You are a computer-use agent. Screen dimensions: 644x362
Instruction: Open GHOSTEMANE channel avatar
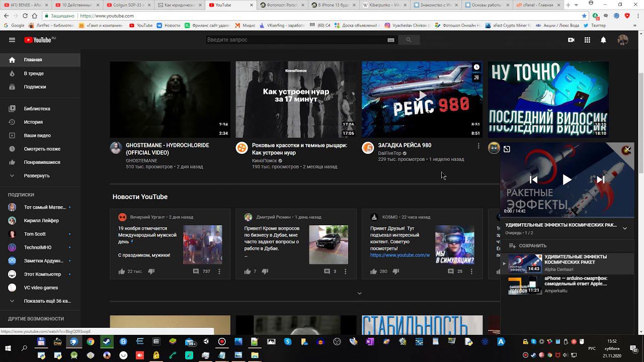coord(116,148)
